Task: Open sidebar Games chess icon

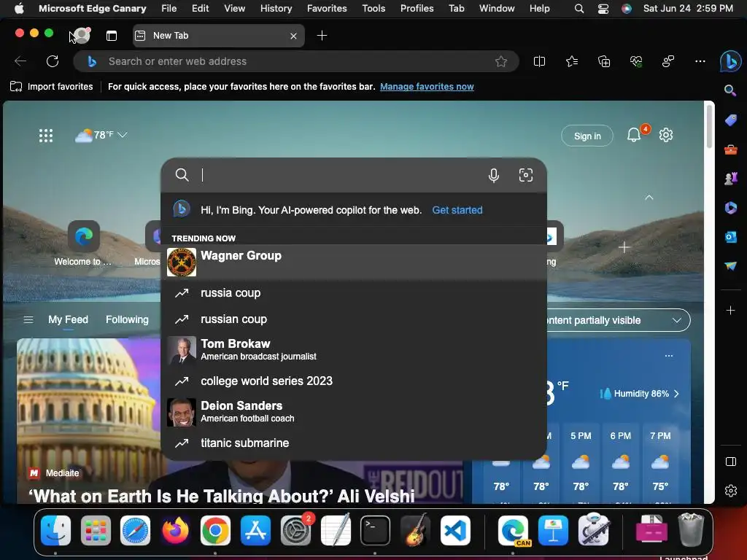Action: click(730, 179)
